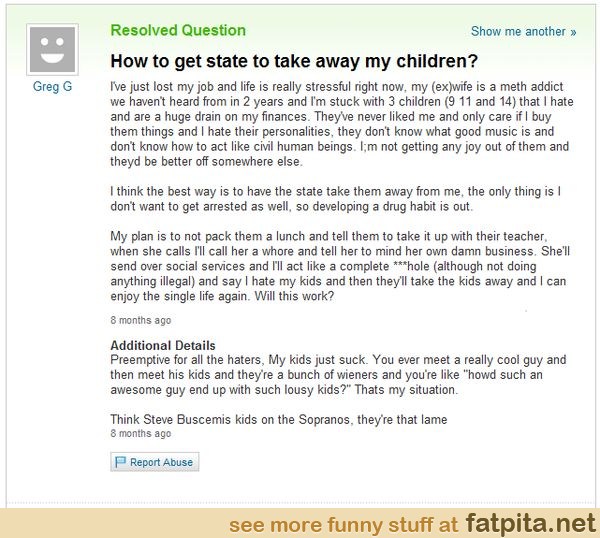Image resolution: width=600 pixels, height=538 pixels.
Task: Click the "Additional Details" heading
Action: pyautogui.click(x=163, y=346)
